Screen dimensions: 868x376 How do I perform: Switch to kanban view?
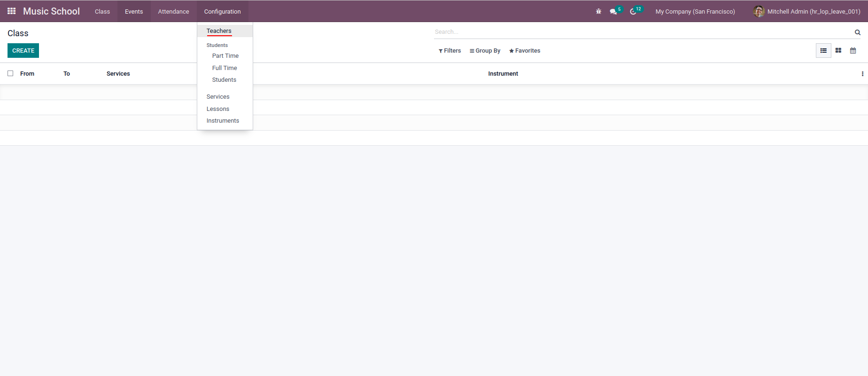click(x=838, y=50)
